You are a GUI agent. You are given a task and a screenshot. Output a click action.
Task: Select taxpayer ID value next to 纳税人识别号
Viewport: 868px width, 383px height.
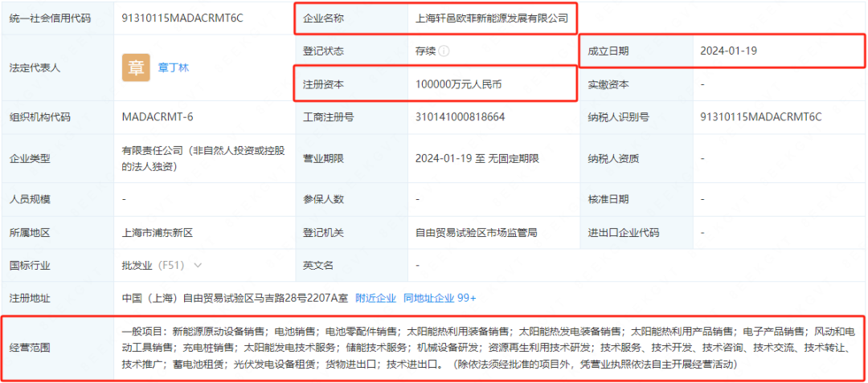pyautogui.click(x=760, y=116)
